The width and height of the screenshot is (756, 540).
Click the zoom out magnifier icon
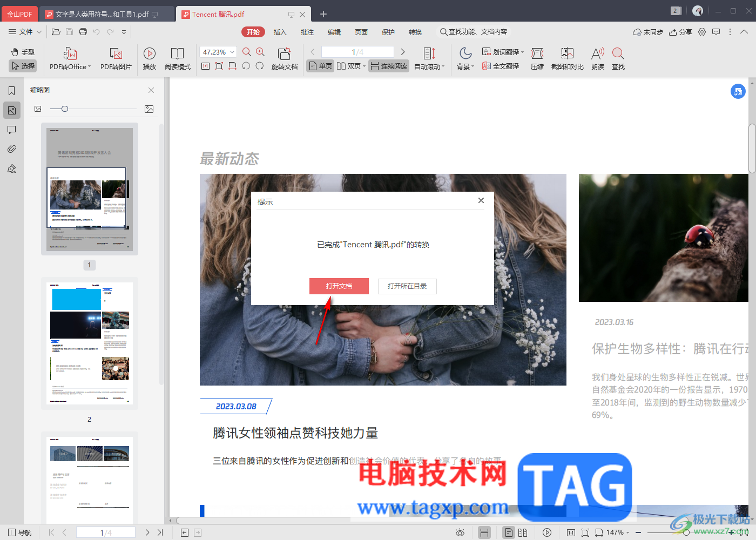pos(247,52)
